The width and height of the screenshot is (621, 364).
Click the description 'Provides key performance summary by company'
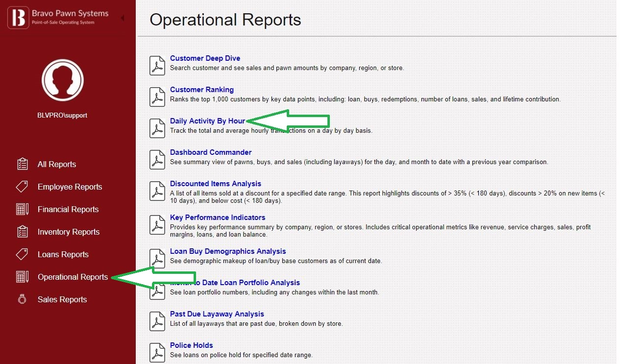380,231
